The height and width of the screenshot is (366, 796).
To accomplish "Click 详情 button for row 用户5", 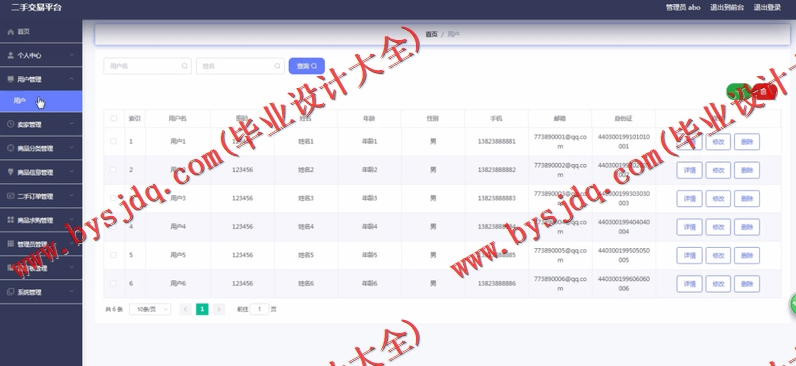I will click(689, 255).
